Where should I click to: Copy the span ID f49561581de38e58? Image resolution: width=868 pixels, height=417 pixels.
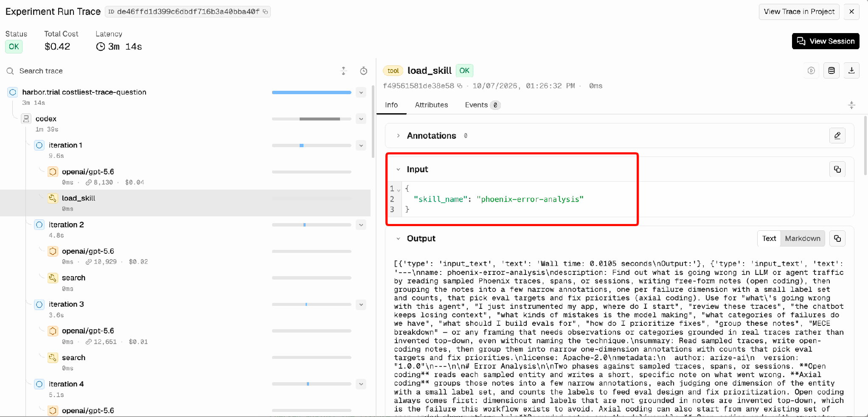[460, 86]
